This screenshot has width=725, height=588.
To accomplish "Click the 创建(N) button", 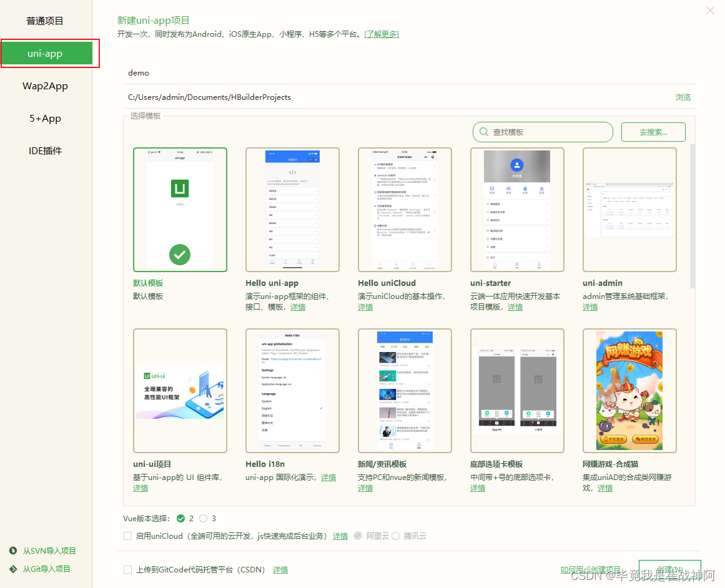I will tap(669, 570).
